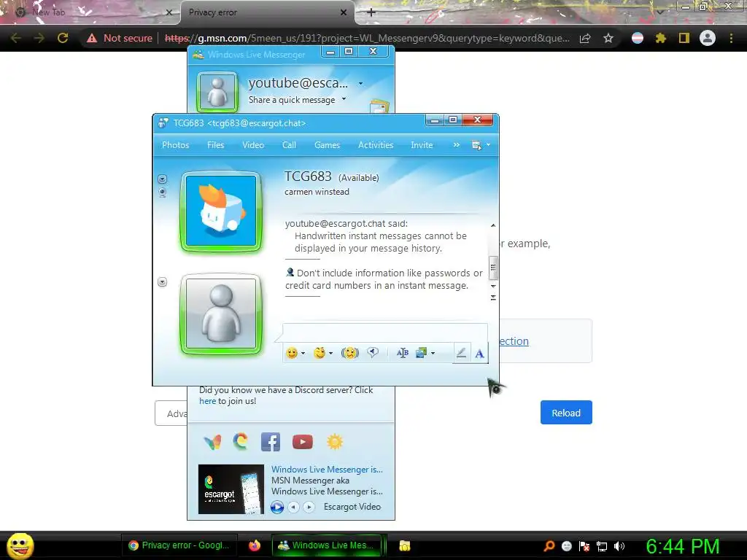Launch Firefox from the taskbar

[x=255, y=545]
